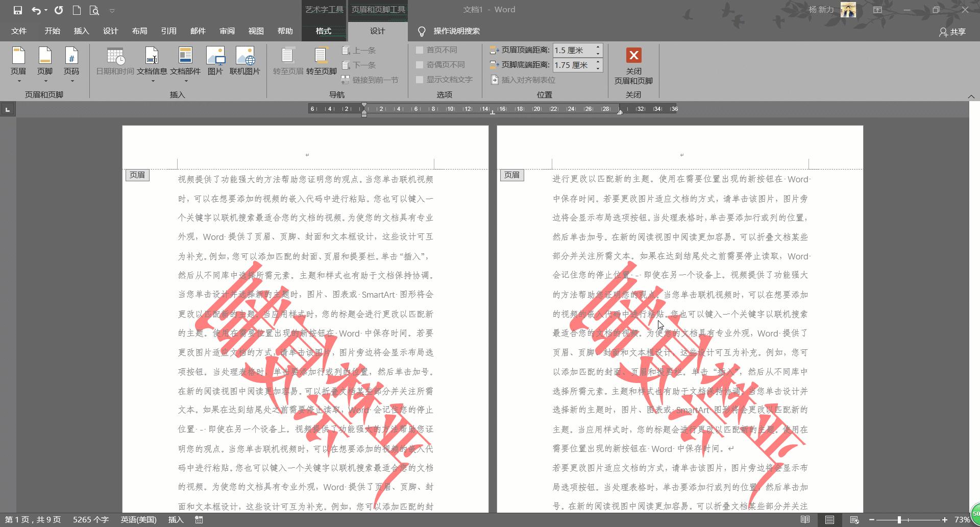Open the Page Number (页码) dropdown
980x527 pixels.
(71, 61)
